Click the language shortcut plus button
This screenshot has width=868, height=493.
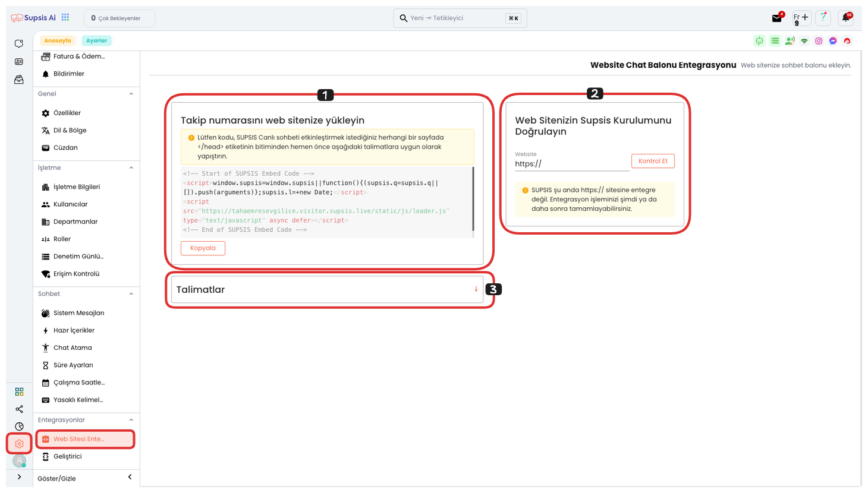[801, 18]
